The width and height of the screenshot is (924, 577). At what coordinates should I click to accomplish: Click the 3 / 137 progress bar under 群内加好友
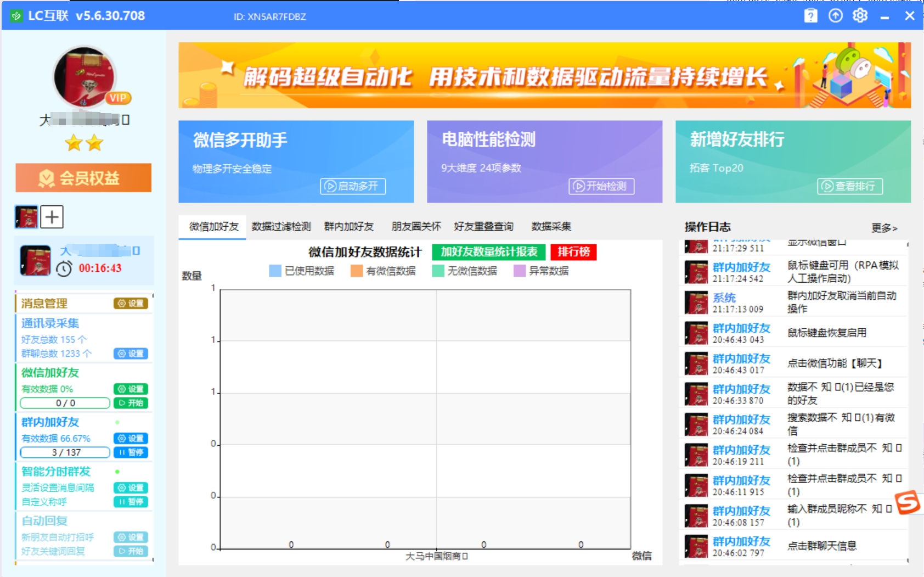tap(65, 452)
